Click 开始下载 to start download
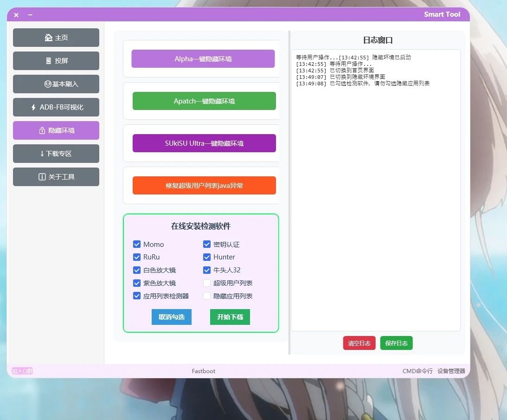This screenshot has width=507, height=420. [x=230, y=317]
